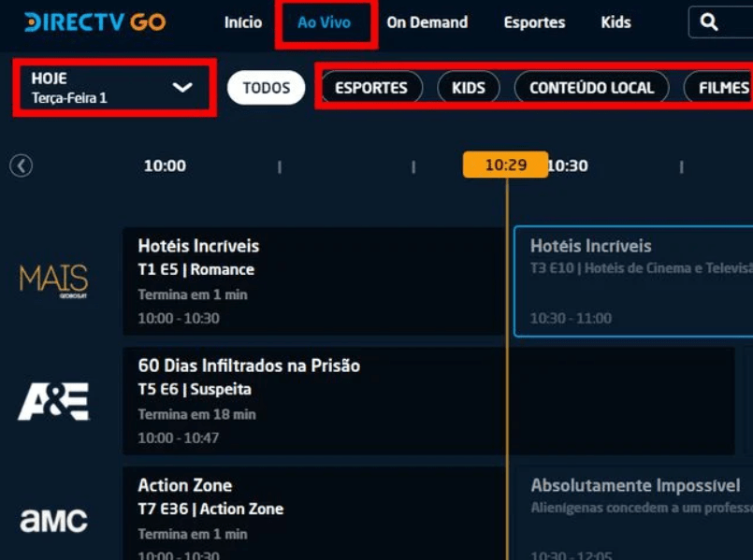Viewport: 753px width, 560px height.
Task: Open the Kids menu item
Action: (x=615, y=22)
